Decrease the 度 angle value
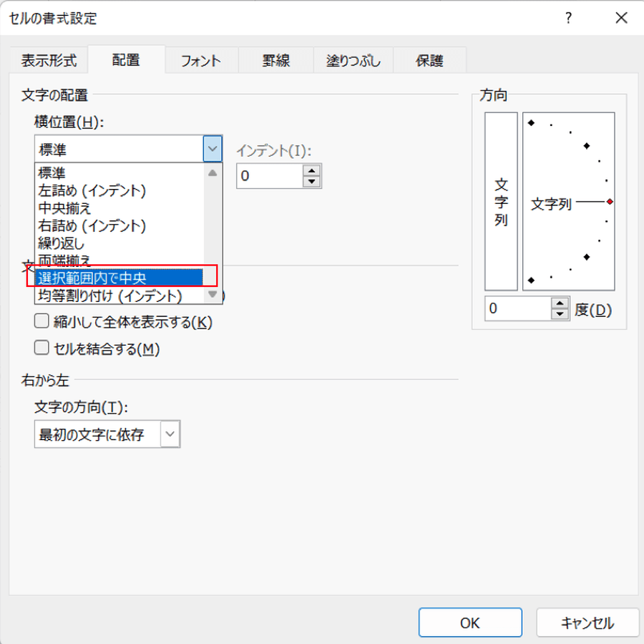The image size is (644, 644). coord(560,314)
